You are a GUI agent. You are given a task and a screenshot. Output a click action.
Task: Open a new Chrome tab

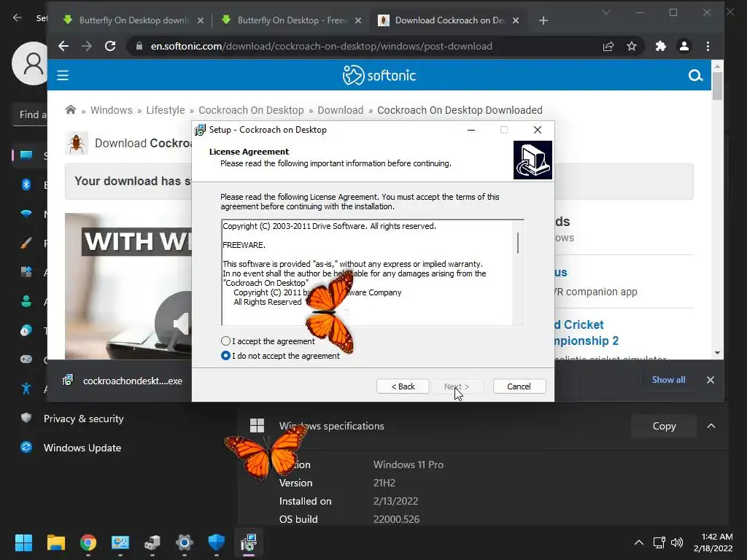click(543, 20)
